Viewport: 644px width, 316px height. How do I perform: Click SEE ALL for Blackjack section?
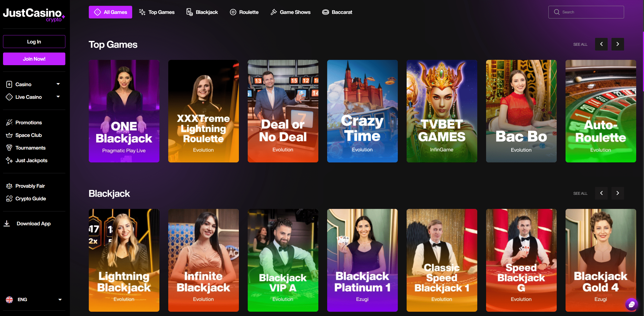[580, 193]
